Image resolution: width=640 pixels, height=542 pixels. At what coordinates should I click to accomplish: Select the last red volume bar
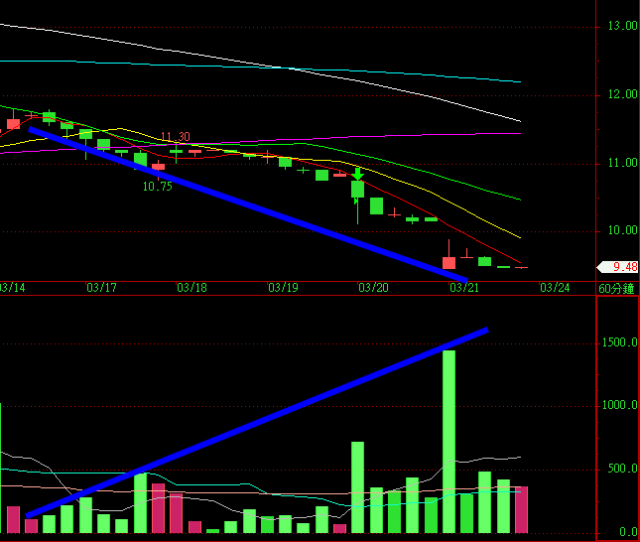(x=521, y=510)
